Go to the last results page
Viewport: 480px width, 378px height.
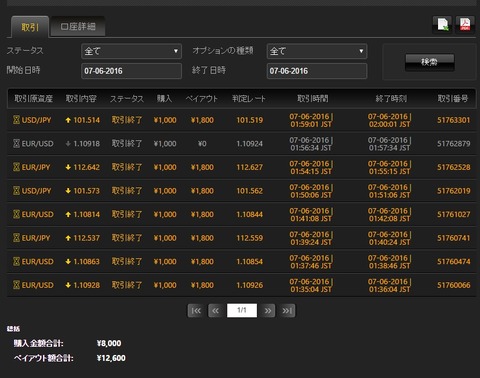coord(288,311)
